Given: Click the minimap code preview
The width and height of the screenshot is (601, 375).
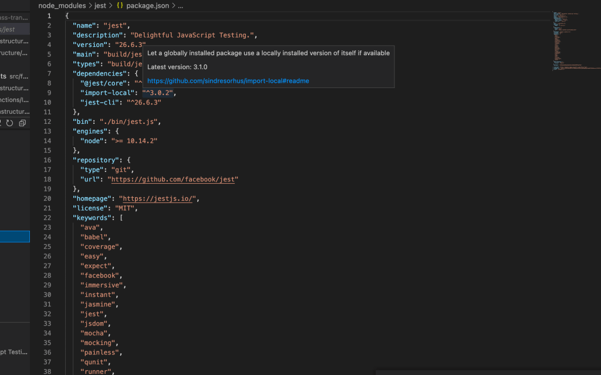Looking at the screenshot, I should click(571, 40).
